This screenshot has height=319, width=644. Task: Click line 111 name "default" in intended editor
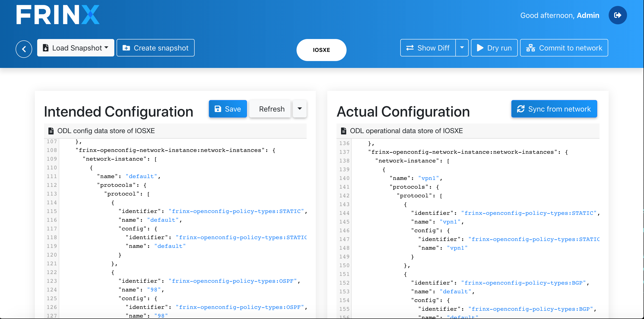129,176
